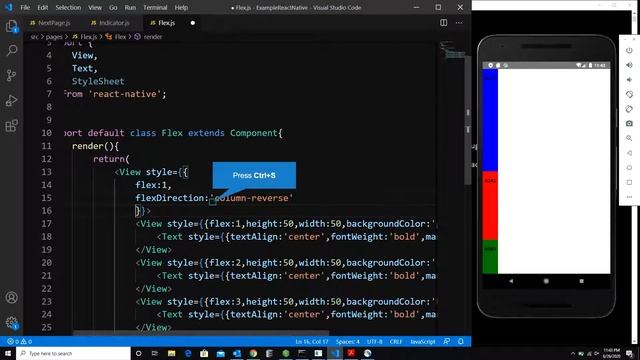
Task: Open Chrome from the taskbar
Action: [253, 353]
